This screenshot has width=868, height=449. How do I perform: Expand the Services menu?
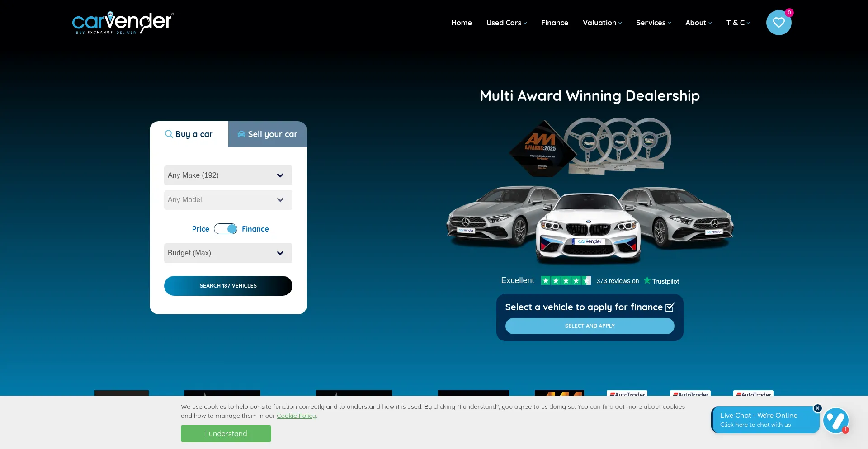tap(653, 23)
